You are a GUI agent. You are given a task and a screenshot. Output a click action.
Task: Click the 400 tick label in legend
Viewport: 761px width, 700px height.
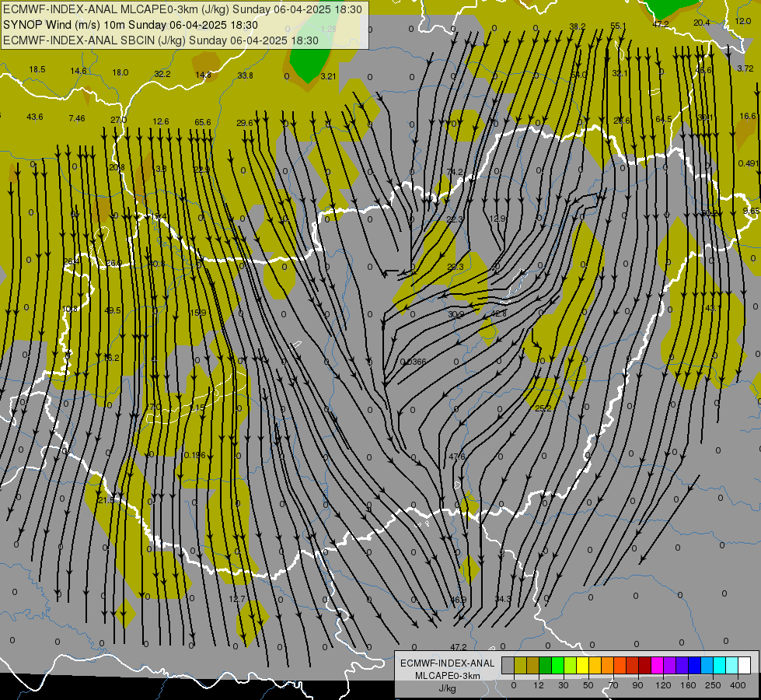click(x=738, y=685)
